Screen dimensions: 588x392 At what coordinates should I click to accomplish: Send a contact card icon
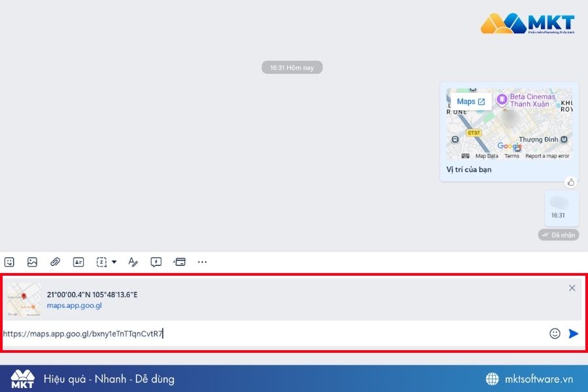pyautogui.click(x=78, y=262)
